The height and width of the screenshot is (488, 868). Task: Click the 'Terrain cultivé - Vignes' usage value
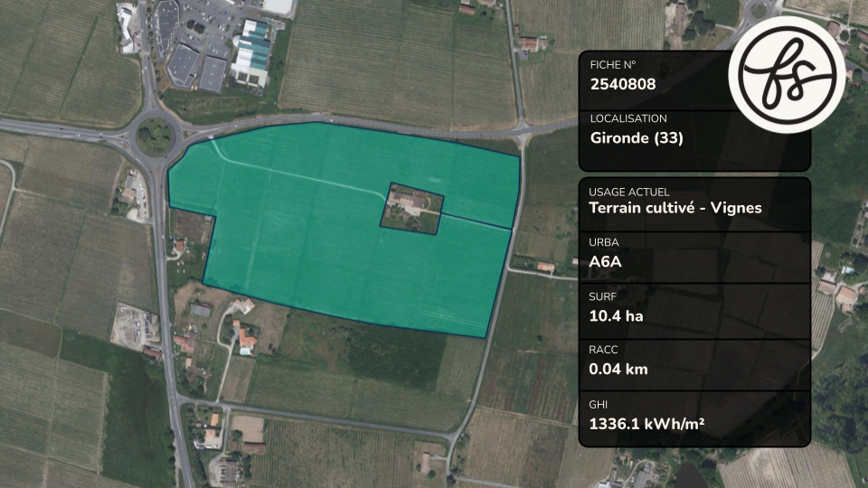pos(675,208)
